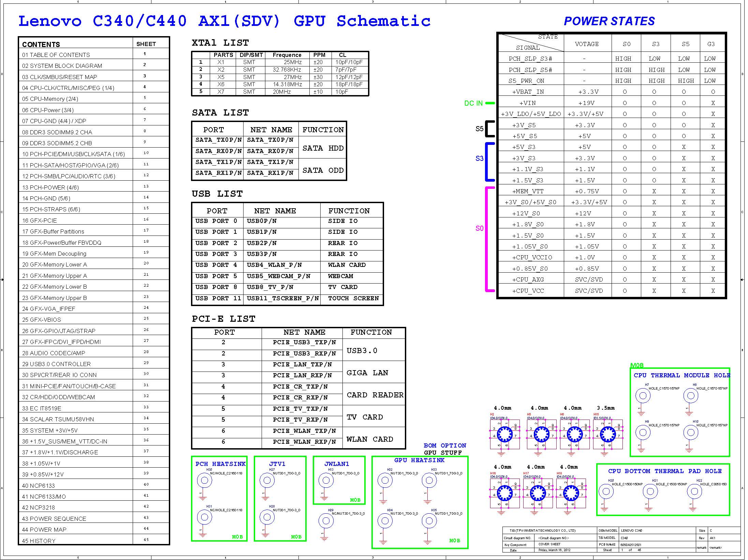The height and width of the screenshot is (560, 748).
Task: Click the H30 hole symbol in PCH HEATSINK
Action: click(205, 481)
